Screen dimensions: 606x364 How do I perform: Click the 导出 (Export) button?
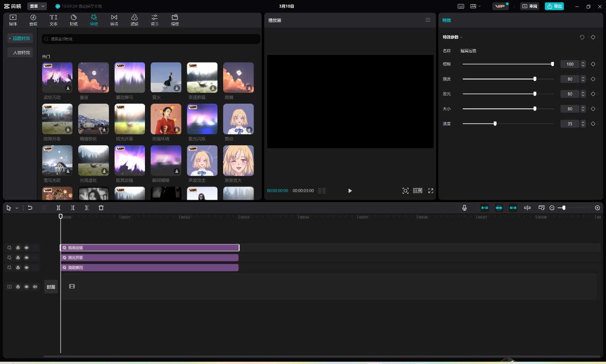554,6
